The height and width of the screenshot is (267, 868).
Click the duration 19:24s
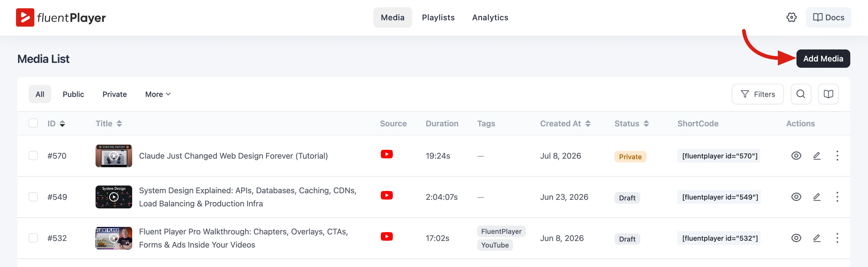pos(438,156)
